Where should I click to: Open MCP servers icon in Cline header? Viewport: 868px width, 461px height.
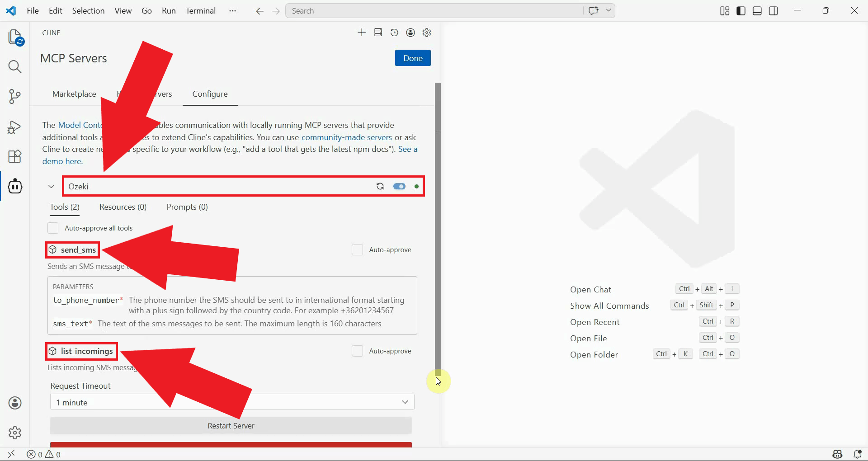378,33
